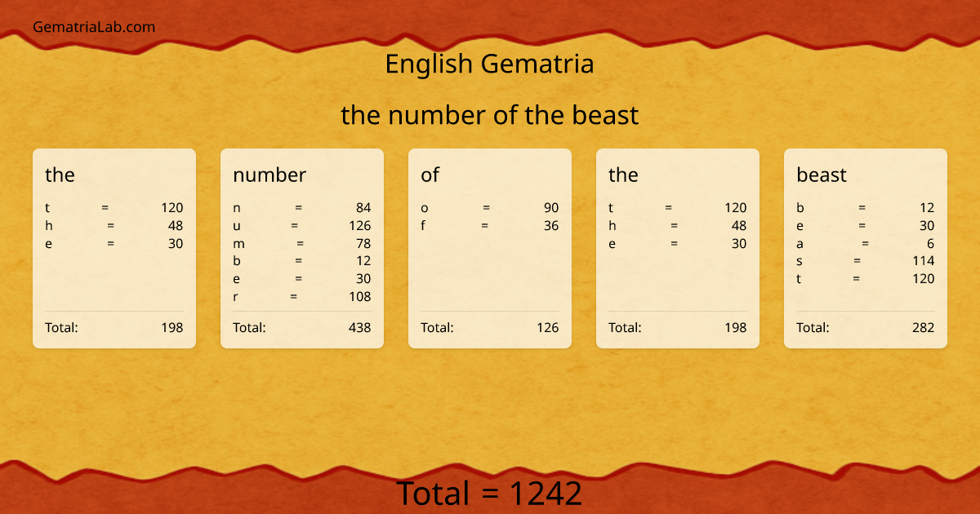The height and width of the screenshot is (514, 980).
Task: Click total 438 in the number card
Action: click(359, 328)
